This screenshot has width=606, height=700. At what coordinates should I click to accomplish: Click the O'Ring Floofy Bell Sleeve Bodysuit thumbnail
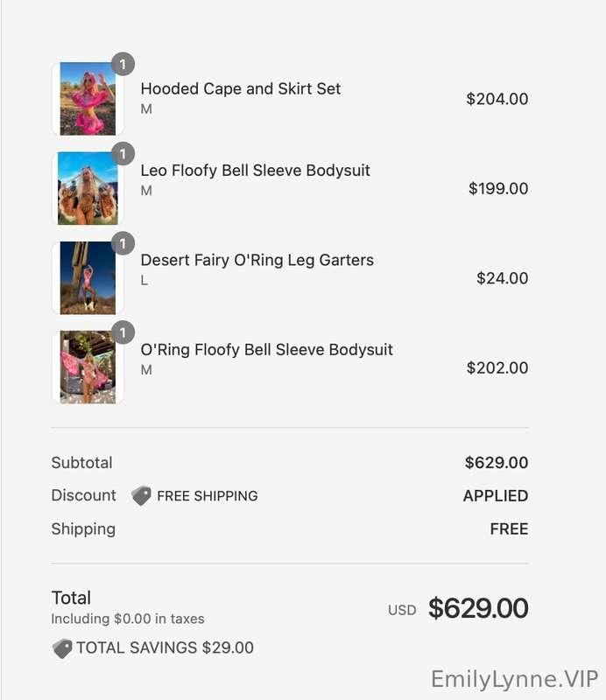point(88,367)
